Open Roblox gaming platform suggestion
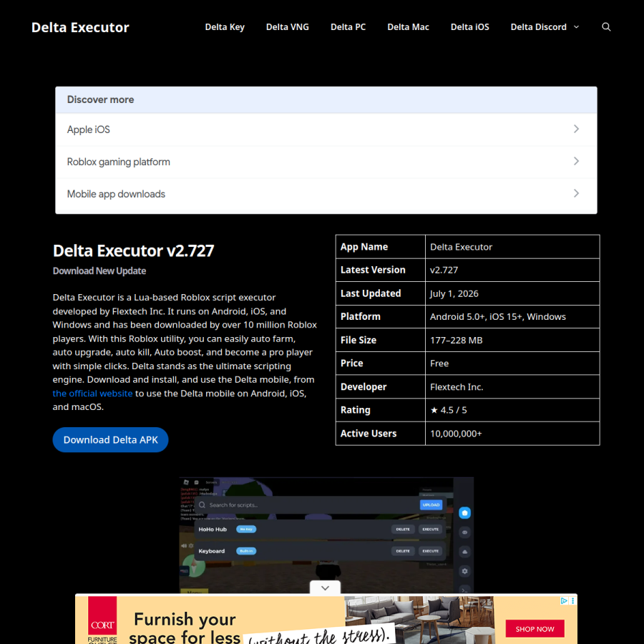The image size is (644, 644). 326,162
